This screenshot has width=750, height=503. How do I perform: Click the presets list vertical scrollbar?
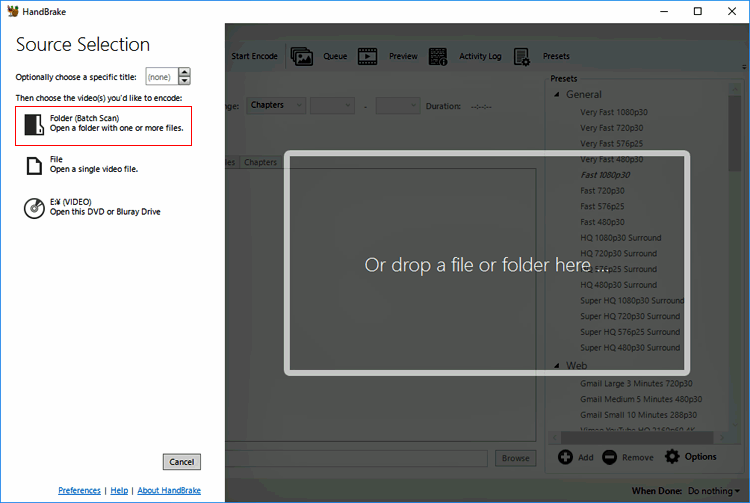coord(735,133)
